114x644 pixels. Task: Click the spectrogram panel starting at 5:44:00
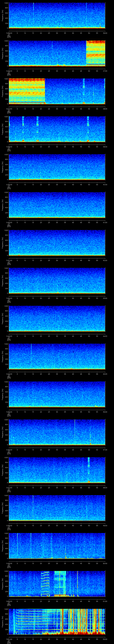tap(57, 357)
